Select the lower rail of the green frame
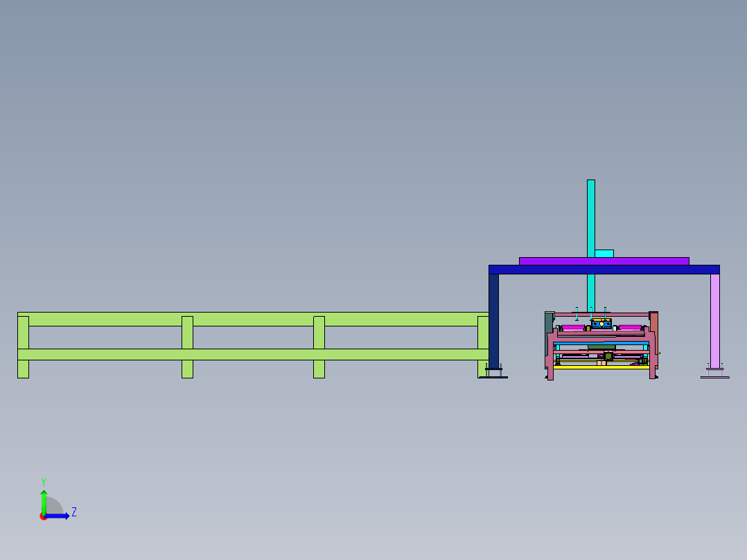 [x=253, y=354]
